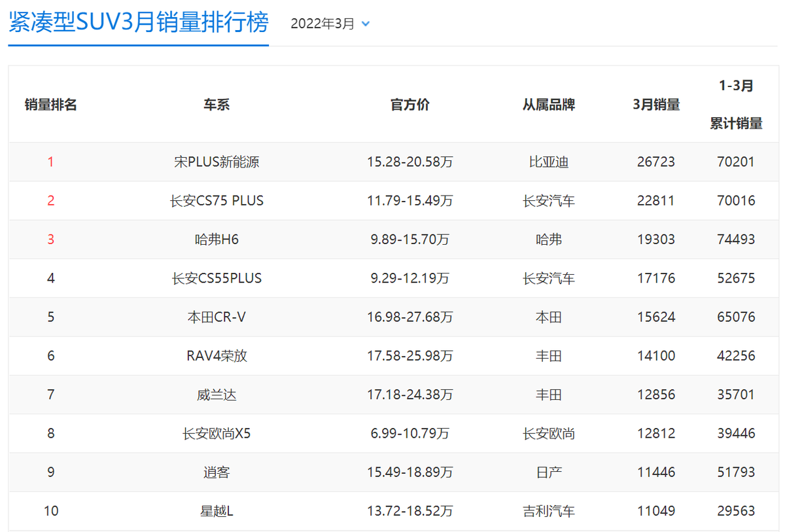Click the 销量排名 column header
Viewport: 785px width, 532px height.
51,105
